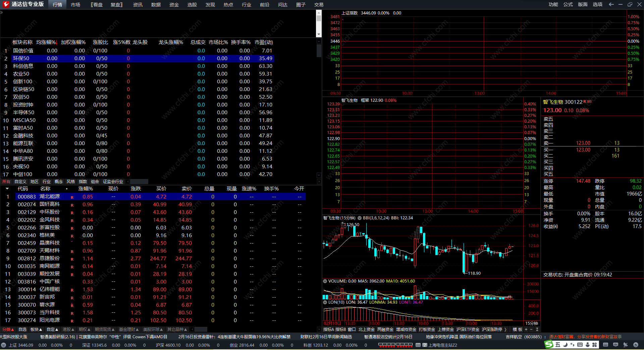Toggle Sogou punctuation mode icon

click(572, 345)
